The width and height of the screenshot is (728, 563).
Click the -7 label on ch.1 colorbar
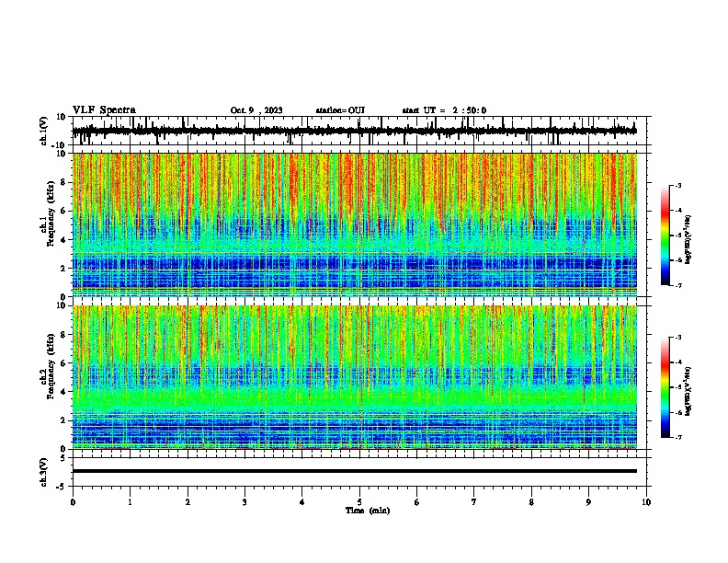[x=678, y=285]
